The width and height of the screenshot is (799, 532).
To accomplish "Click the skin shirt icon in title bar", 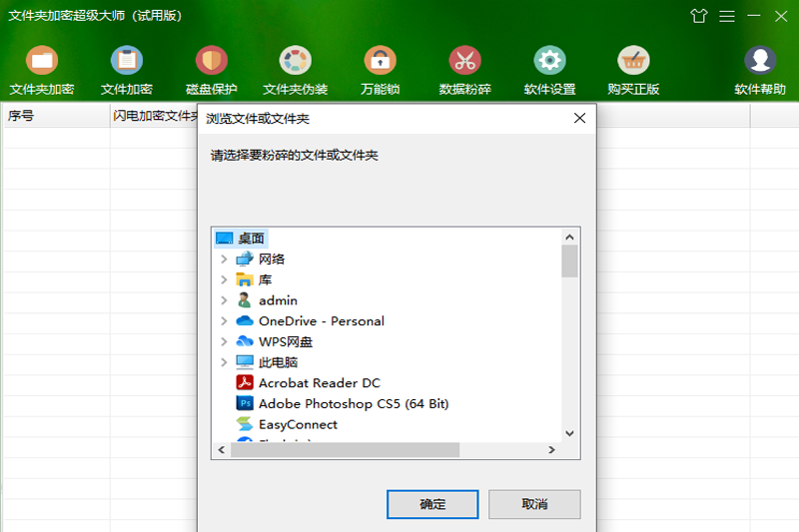I will 699,16.
